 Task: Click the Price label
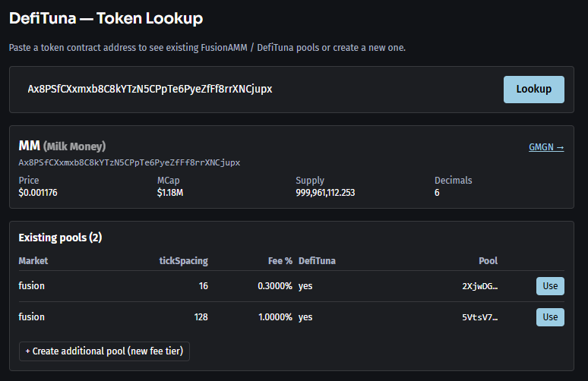[x=29, y=180]
